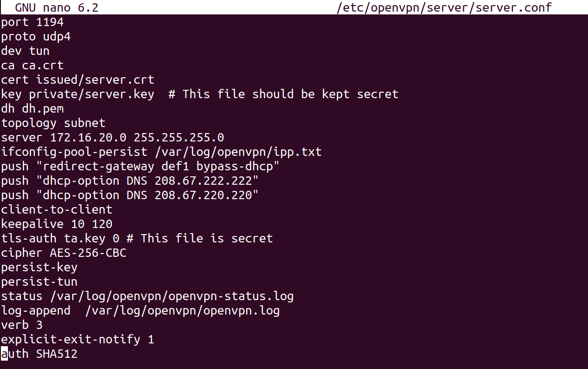Click on 'cert issued/server.crt' text
The height and width of the screenshot is (369, 588).
[x=77, y=80]
